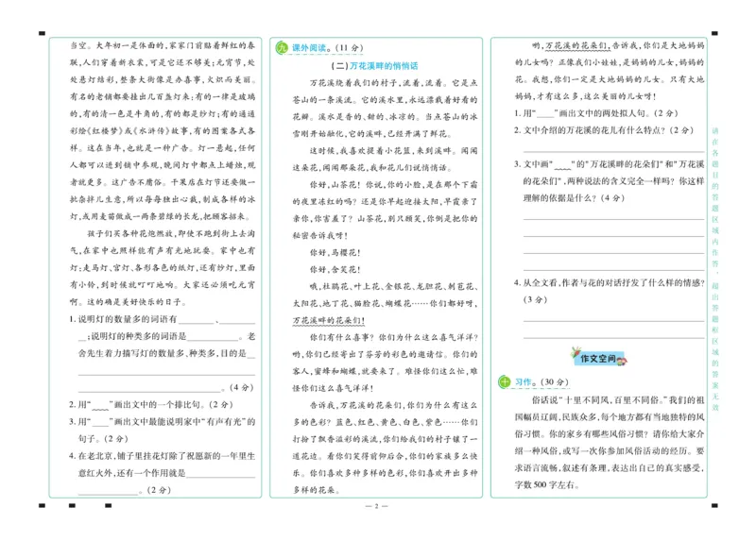Image resolution: width=756 pixels, height=541 pixels.
Task: Click the green circled 十 section icon
Action: (505, 382)
